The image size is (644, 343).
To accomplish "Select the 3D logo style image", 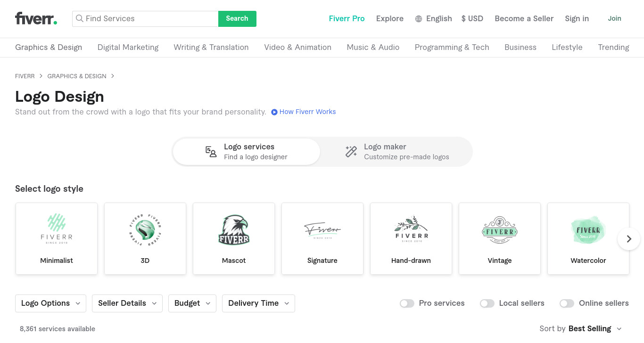I will tap(145, 230).
